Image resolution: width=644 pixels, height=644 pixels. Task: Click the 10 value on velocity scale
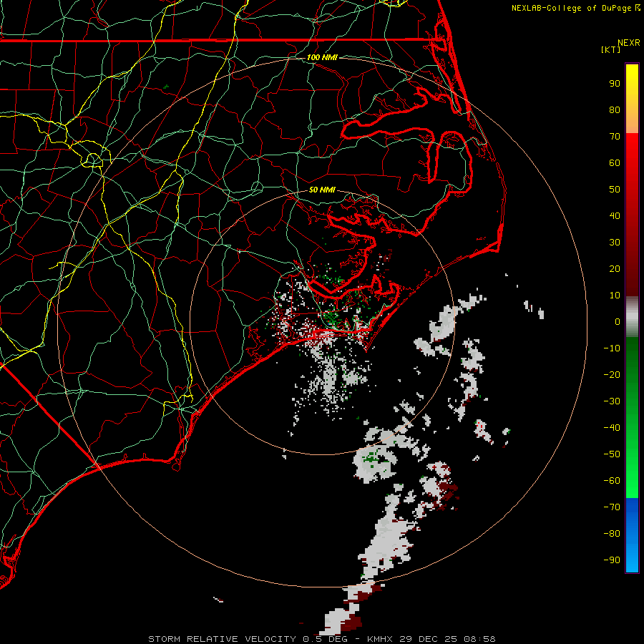pyautogui.click(x=615, y=296)
